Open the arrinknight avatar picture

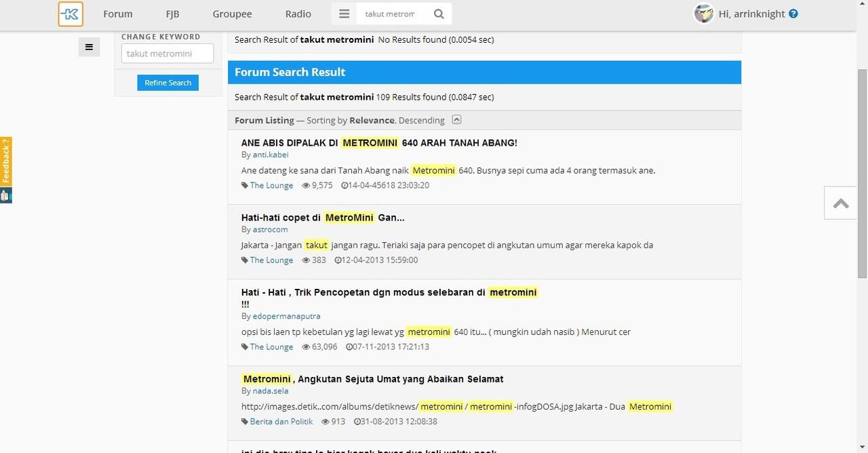pos(704,14)
